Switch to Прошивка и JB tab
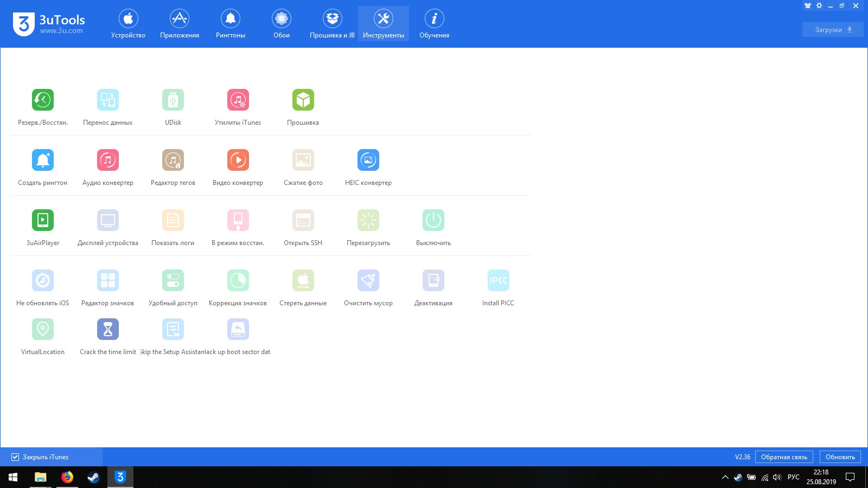The width and height of the screenshot is (868, 488). (x=333, y=24)
